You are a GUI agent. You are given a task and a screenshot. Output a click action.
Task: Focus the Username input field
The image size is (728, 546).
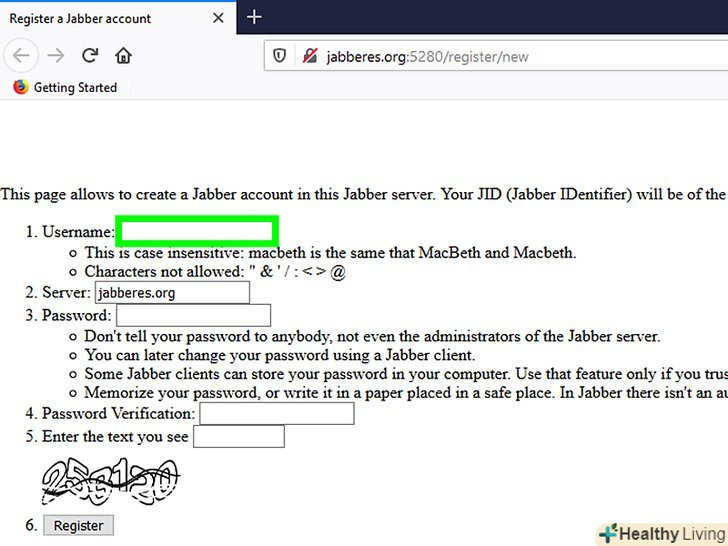pos(197,231)
